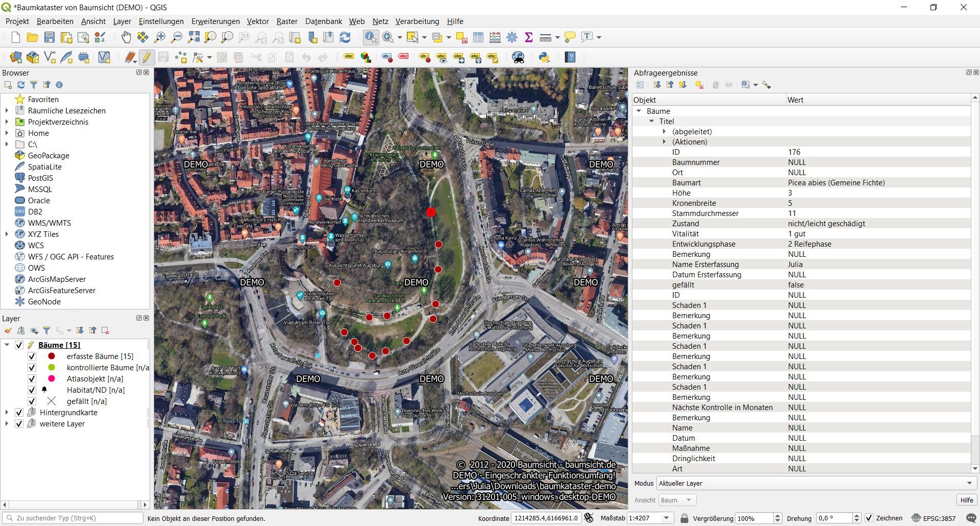Undock the Layer panel float button

pos(139,318)
